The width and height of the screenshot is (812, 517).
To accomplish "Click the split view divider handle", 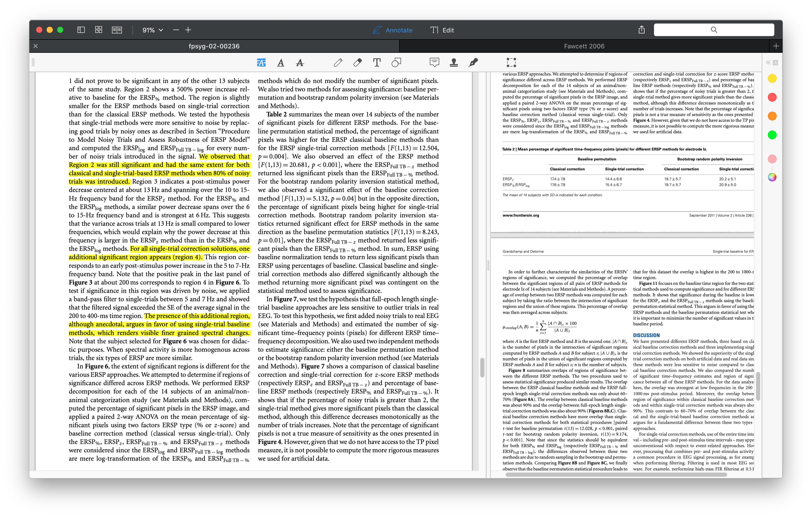I will (x=488, y=266).
